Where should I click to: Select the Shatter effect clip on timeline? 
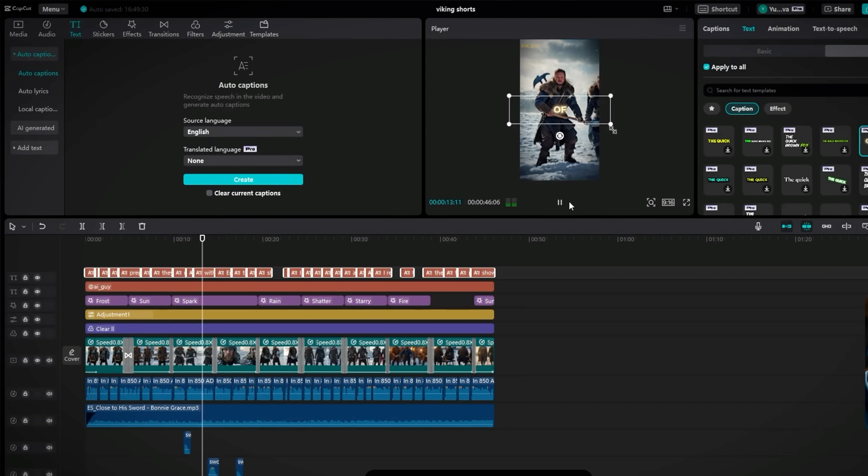pyautogui.click(x=322, y=301)
